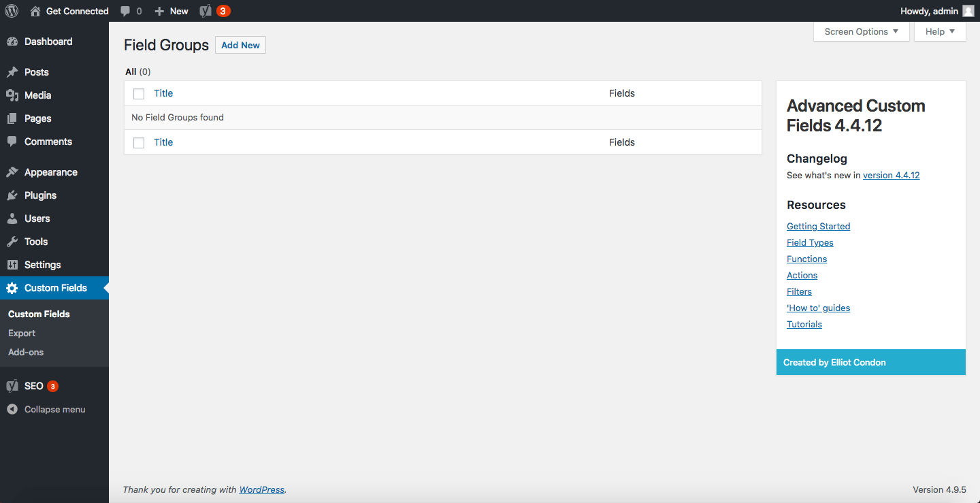Click the Yoast icon in the admin bar
980x503 pixels.
click(206, 11)
